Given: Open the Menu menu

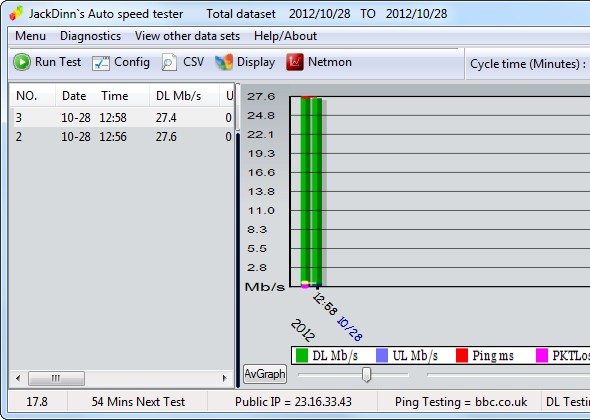Looking at the screenshot, I should (30, 36).
